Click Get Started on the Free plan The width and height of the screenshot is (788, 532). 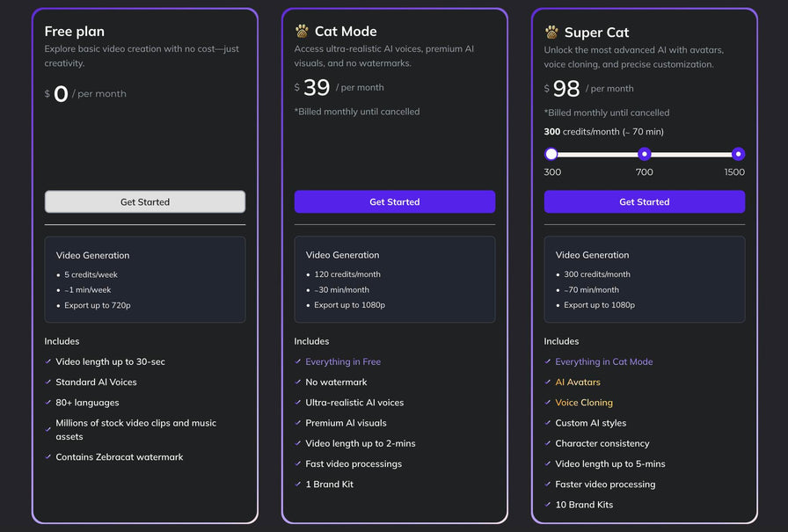(145, 202)
